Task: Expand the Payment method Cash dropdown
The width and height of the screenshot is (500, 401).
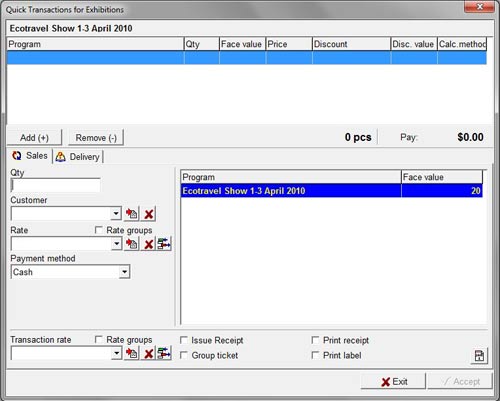Action: pyautogui.click(x=124, y=272)
